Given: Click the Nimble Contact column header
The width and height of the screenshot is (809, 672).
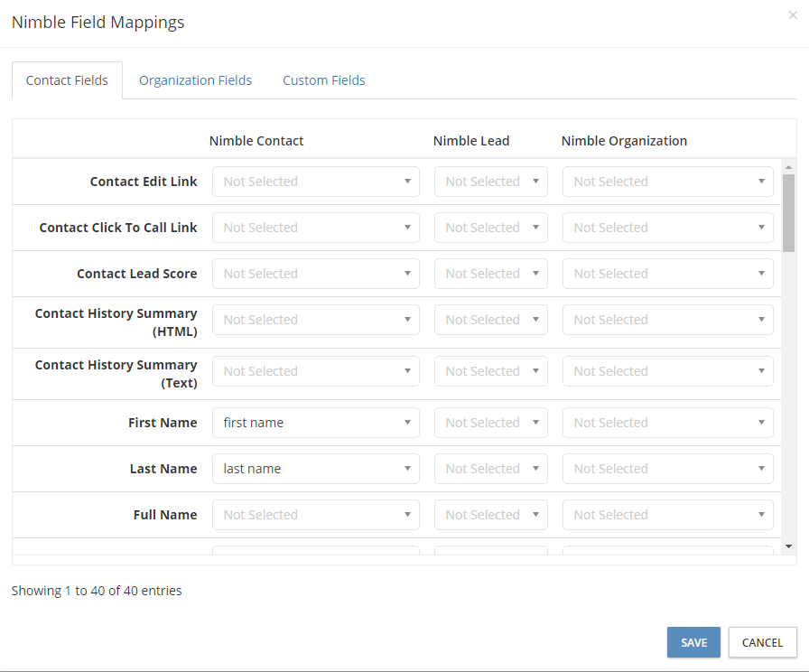Looking at the screenshot, I should tap(256, 141).
